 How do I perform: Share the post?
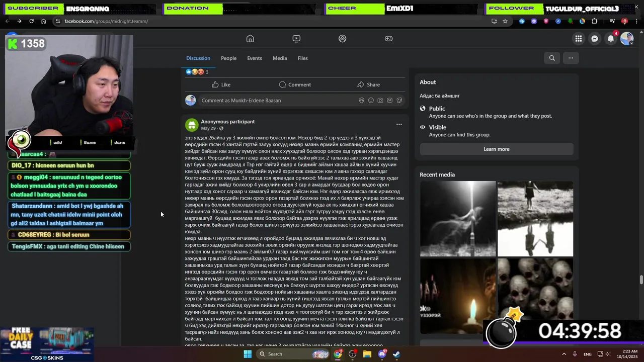[368, 84]
